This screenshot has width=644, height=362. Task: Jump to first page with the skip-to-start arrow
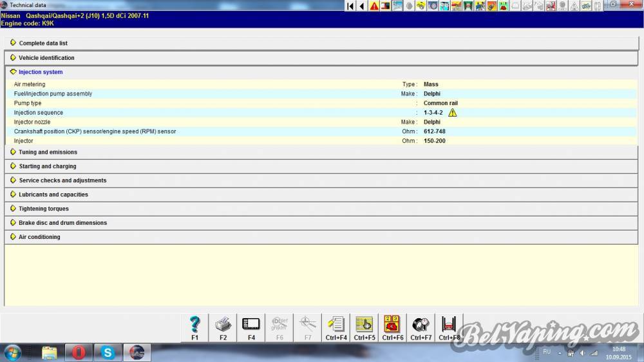(x=350, y=6)
